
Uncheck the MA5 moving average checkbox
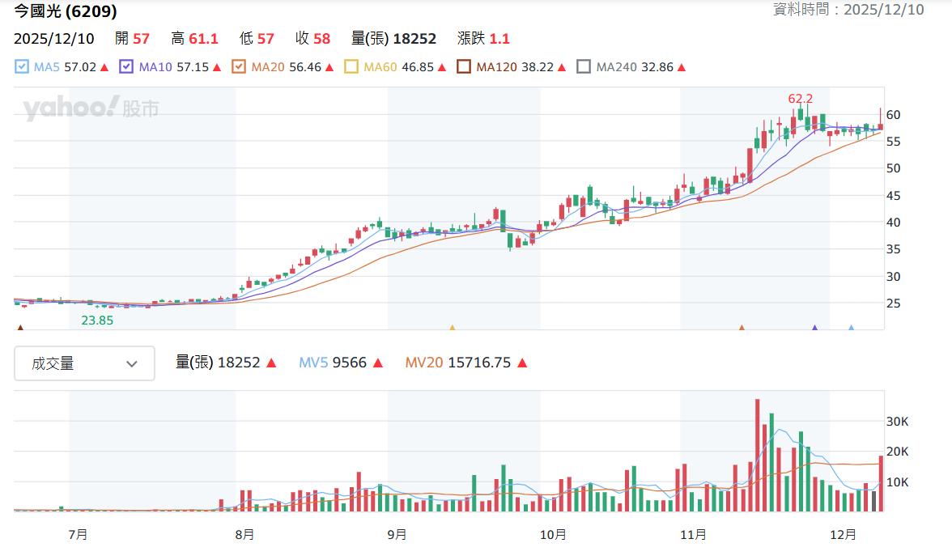coord(21,66)
